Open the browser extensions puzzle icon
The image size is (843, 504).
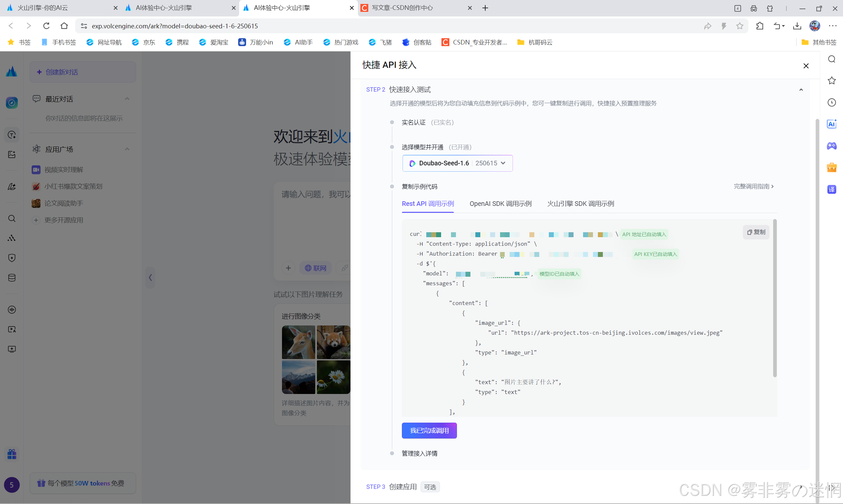[x=760, y=26]
